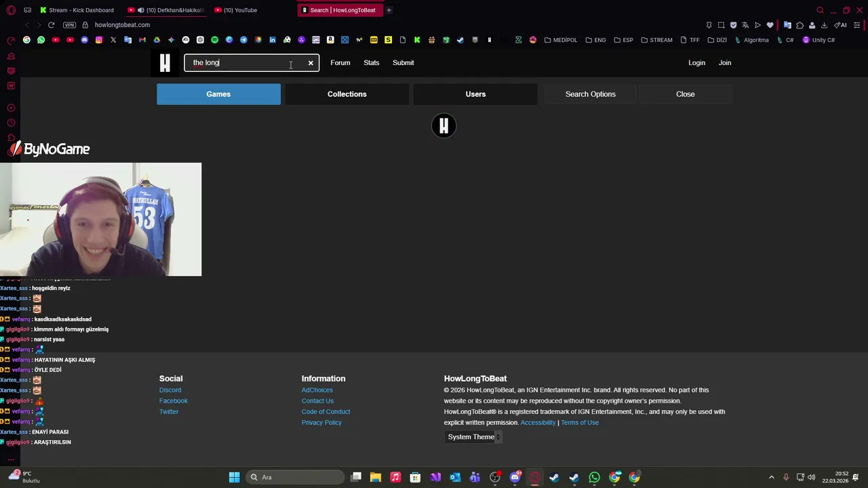
Task: Open the TFF bookmarks folder
Action: [690, 40]
